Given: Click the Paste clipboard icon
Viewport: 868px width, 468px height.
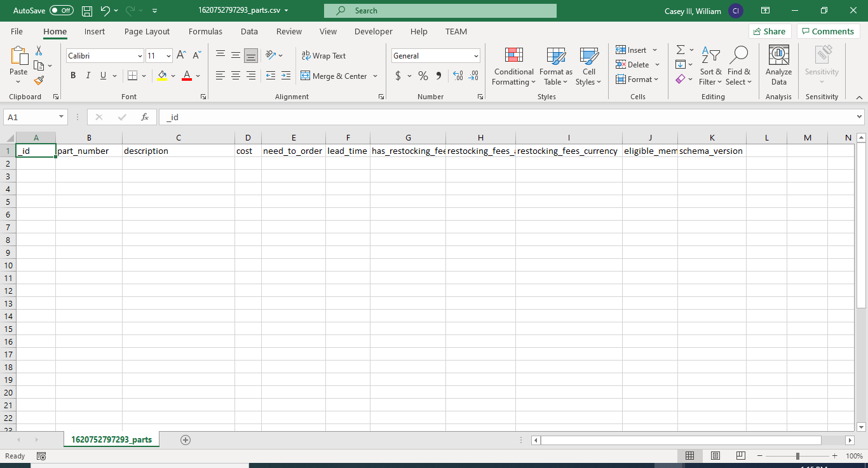Looking at the screenshot, I should (18, 57).
